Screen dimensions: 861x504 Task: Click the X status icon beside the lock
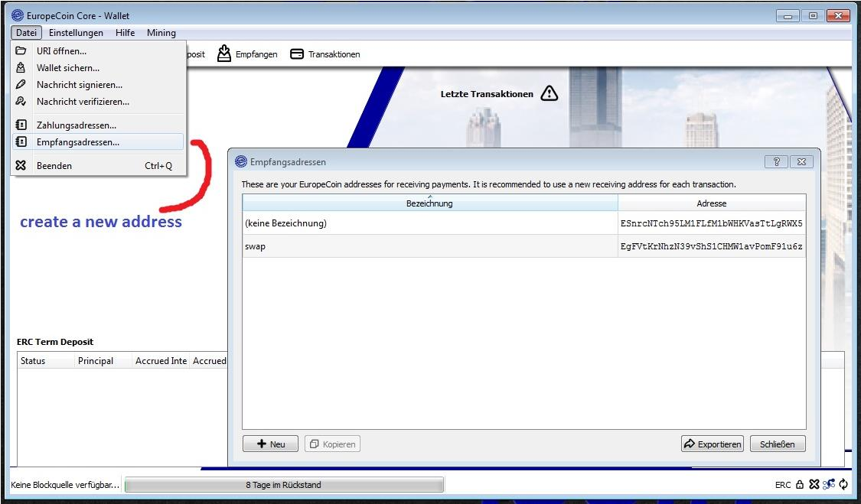[814, 484]
